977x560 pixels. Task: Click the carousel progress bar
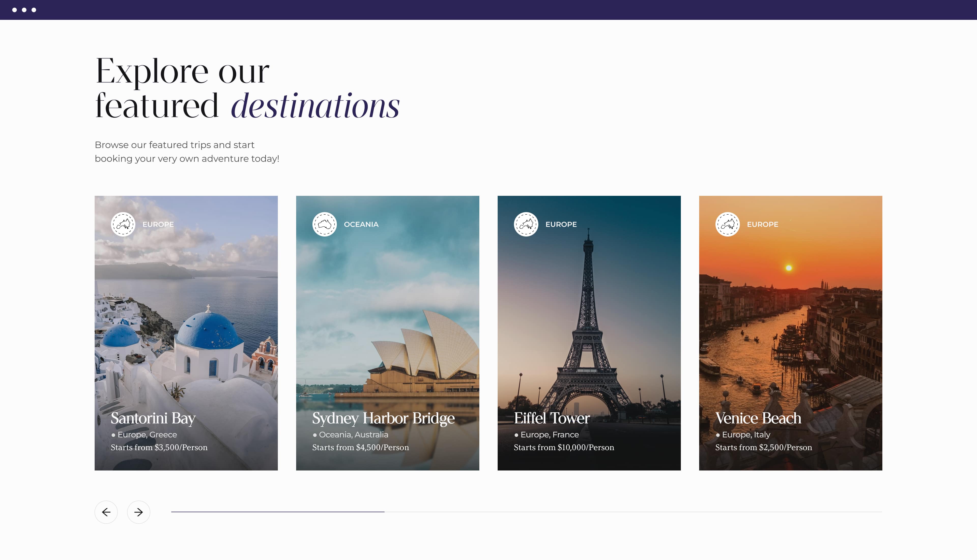pos(526,512)
